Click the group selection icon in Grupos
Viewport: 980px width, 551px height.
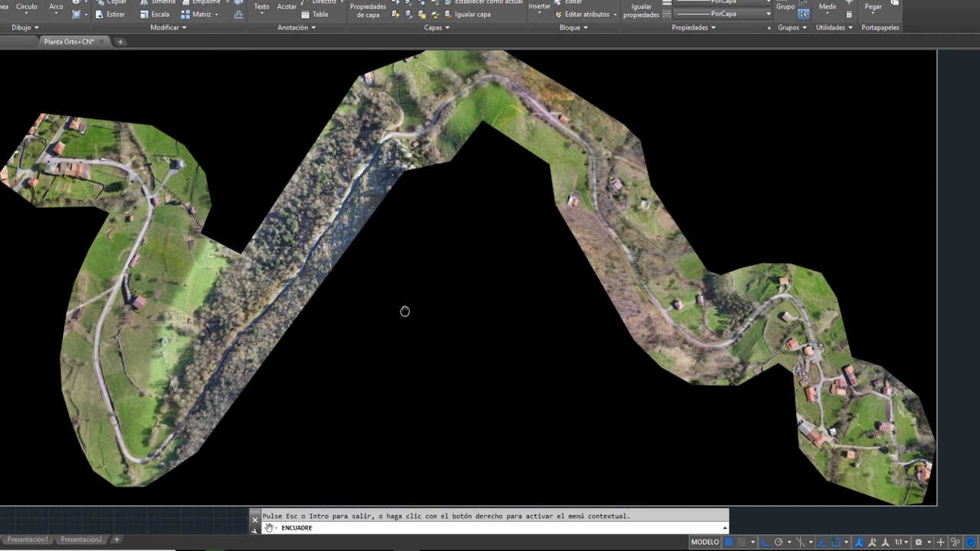[x=803, y=15]
